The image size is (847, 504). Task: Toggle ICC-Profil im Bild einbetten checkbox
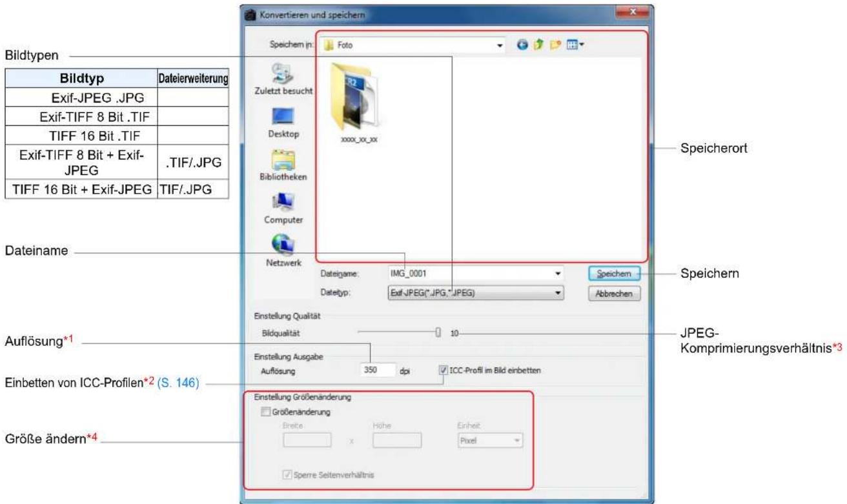(443, 370)
